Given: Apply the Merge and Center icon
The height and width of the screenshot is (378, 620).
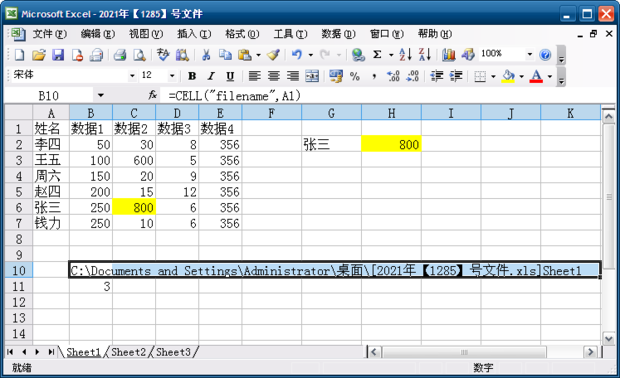Looking at the screenshot, I should [x=312, y=76].
